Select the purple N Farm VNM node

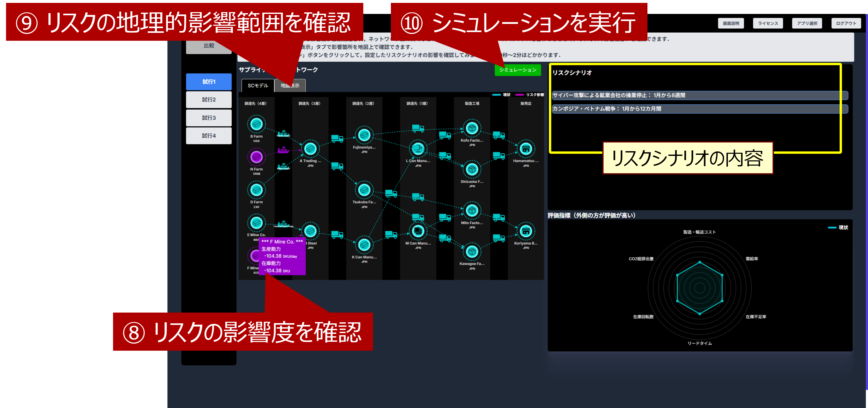pos(256,157)
